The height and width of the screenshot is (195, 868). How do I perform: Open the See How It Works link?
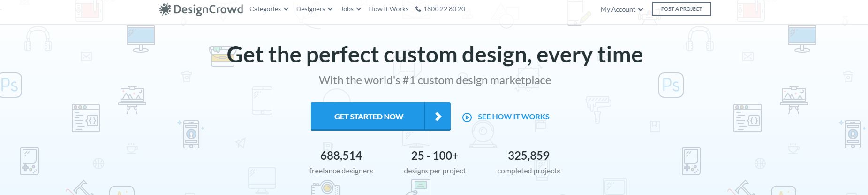coord(513,117)
